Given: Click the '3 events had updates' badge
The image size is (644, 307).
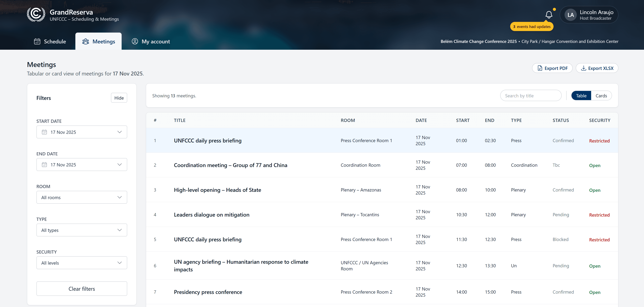Looking at the screenshot, I should (x=532, y=26).
